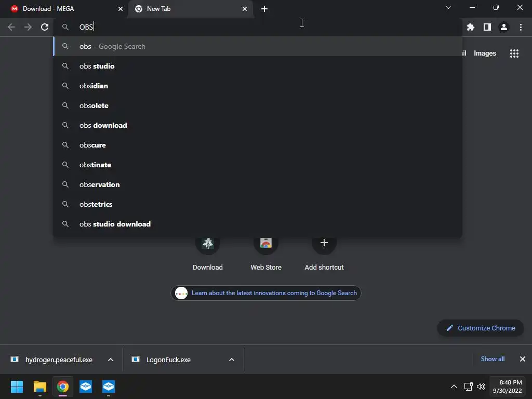Click the Chrome taskbar icon

[x=63, y=387]
